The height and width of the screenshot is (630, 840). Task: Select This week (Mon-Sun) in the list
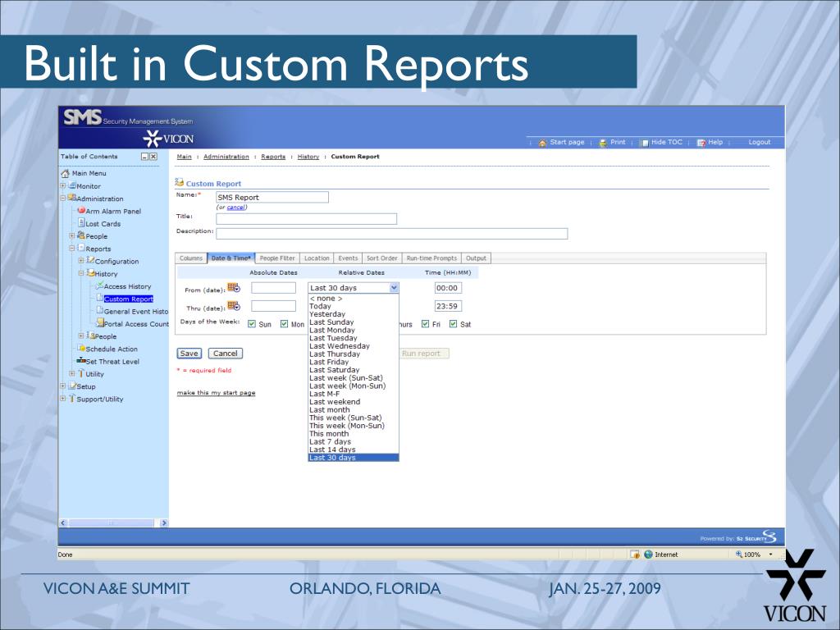[x=353, y=426]
